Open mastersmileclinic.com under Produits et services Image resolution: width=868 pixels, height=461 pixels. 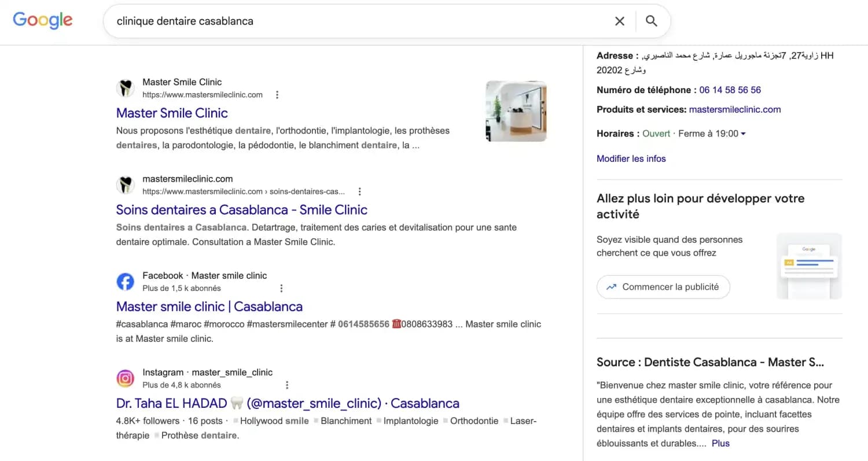pyautogui.click(x=735, y=109)
